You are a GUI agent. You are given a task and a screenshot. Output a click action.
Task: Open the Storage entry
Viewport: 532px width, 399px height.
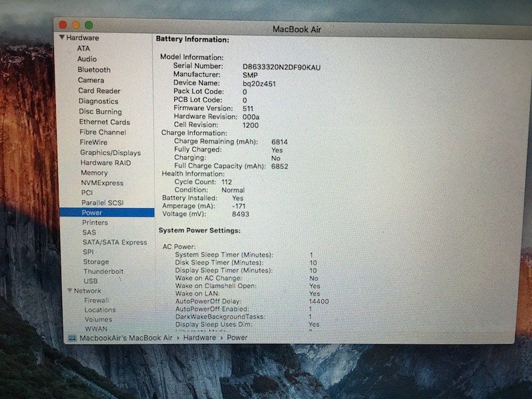click(x=96, y=261)
